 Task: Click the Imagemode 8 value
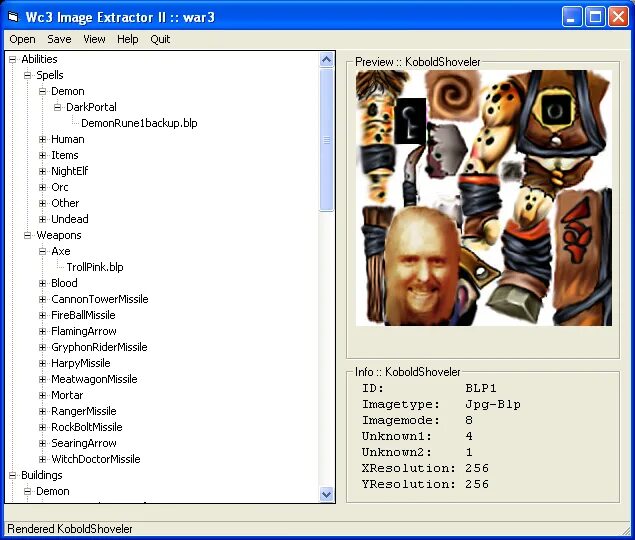(x=469, y=420)
